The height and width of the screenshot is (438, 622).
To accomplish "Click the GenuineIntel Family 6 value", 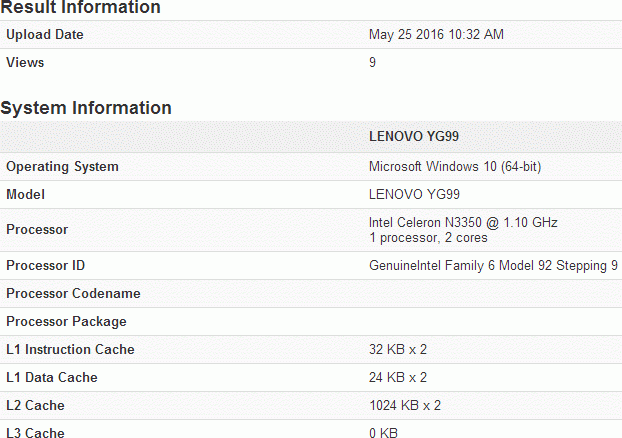I will [493, 265].
